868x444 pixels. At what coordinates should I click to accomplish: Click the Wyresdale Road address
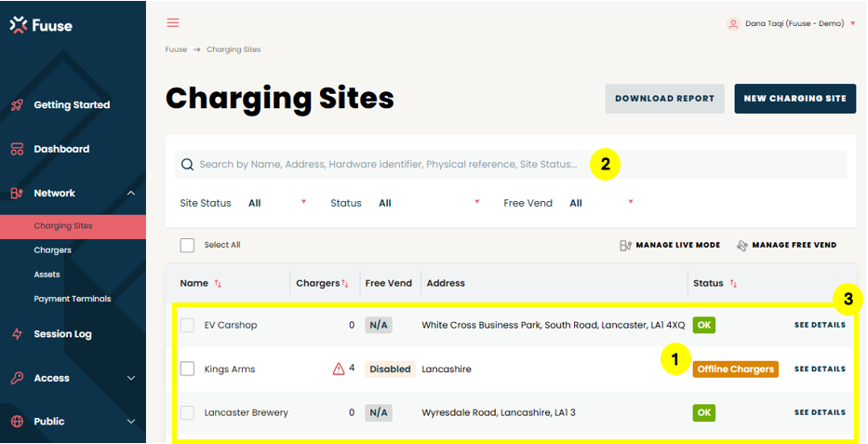click(x=499, y=412)
